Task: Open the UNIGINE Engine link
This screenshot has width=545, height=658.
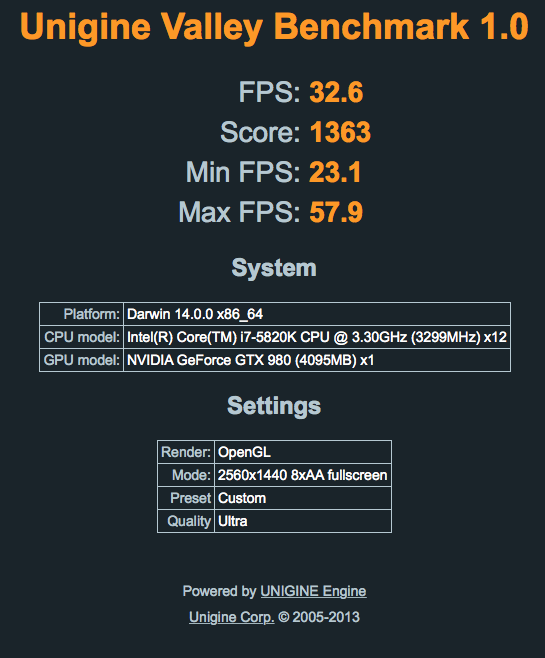Action: 313,591
